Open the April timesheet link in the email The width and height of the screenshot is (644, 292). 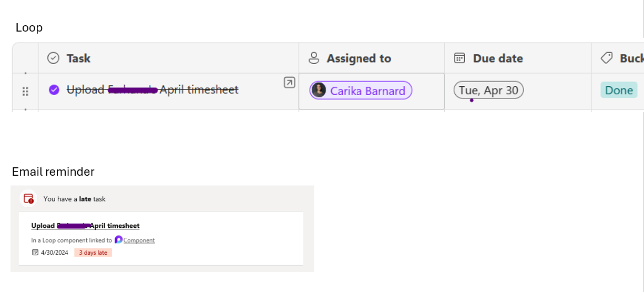click(85, 226)
